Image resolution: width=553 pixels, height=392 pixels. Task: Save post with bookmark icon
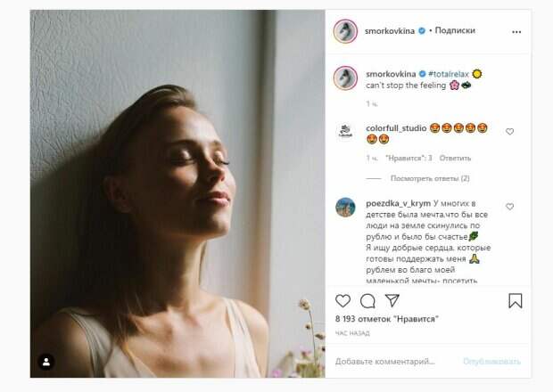pos(515,301)
